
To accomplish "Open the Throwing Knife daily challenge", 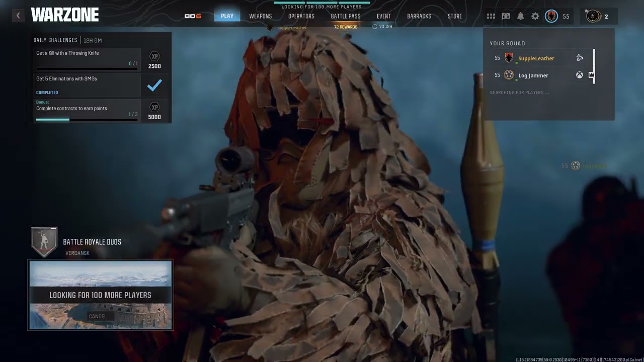I will 87,59.
